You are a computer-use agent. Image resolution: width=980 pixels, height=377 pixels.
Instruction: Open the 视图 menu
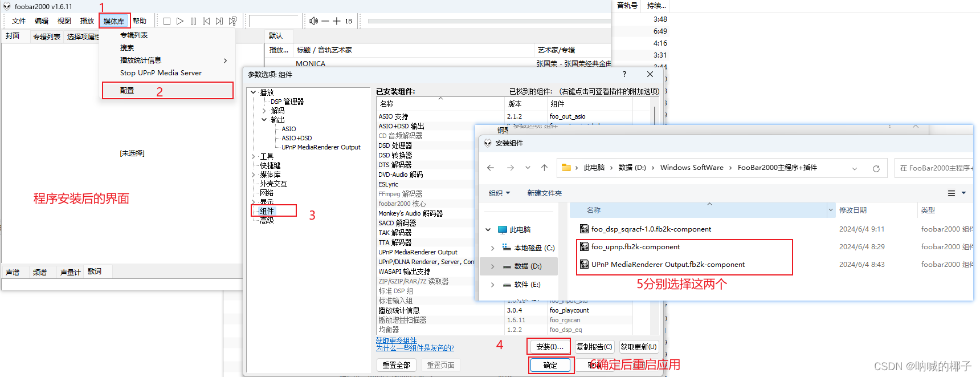(x=64, y=21)
